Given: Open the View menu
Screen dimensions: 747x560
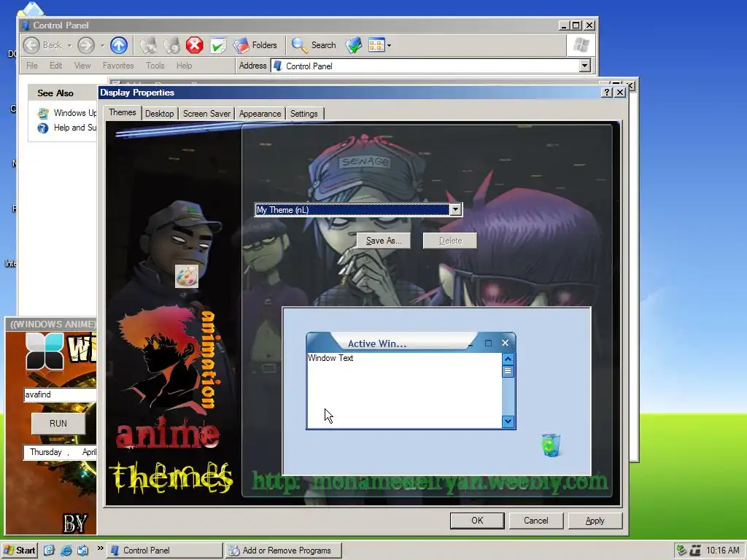Looking at the screenshot, I should (x=82, y=66).
